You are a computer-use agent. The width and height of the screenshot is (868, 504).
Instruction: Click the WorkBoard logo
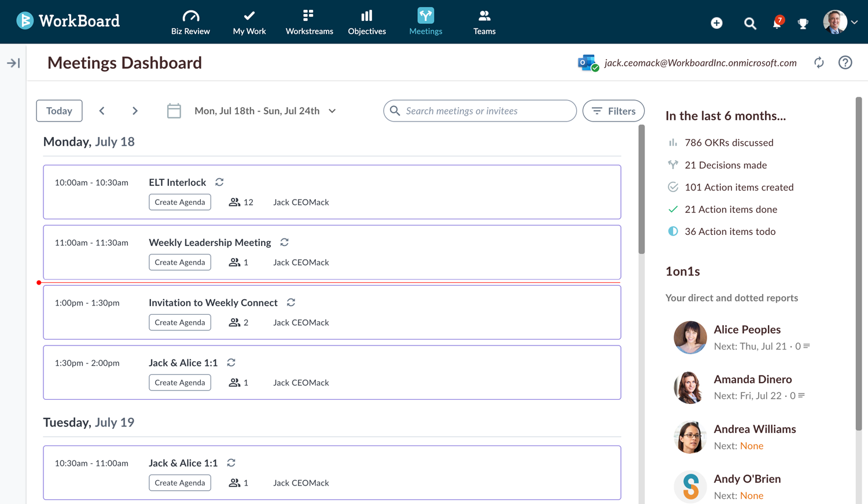pos(68,21)
